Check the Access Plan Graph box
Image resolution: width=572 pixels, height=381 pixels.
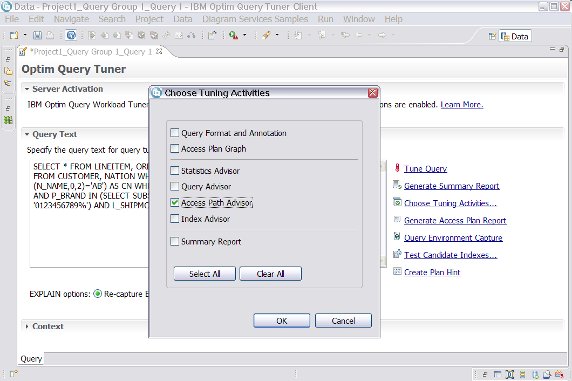(x=175, y=149)
